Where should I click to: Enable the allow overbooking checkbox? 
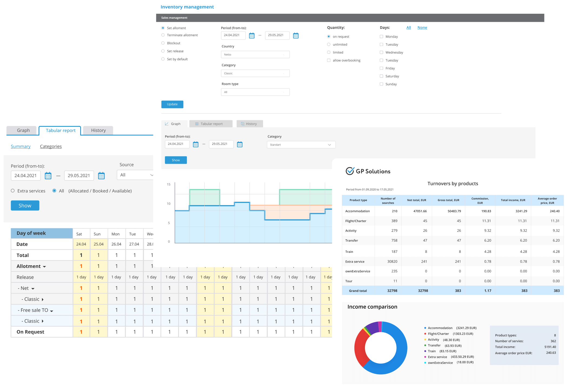pos(329,60)
